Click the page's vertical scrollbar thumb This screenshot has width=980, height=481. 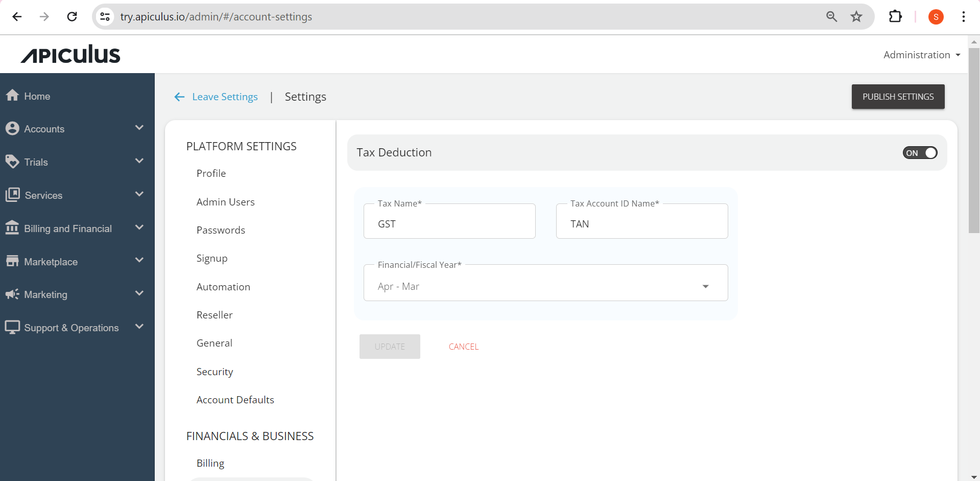[974, 140]
